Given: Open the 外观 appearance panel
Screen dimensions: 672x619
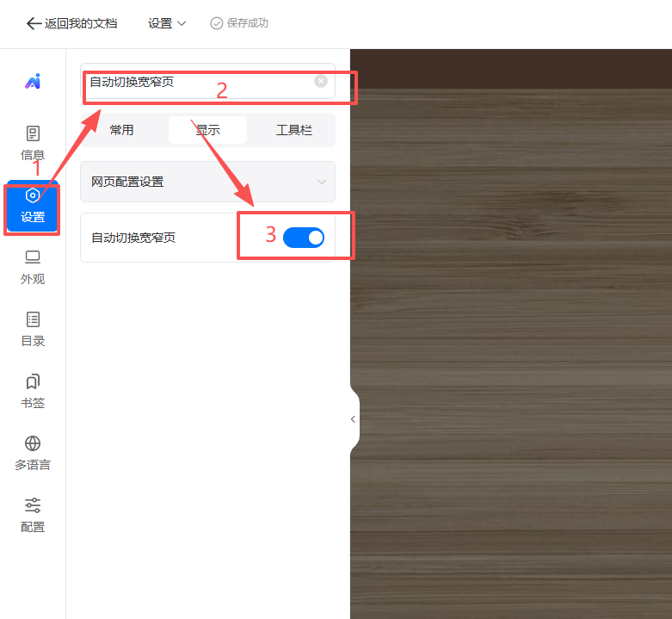Looking at the screenshot, I should coord(33,267).
